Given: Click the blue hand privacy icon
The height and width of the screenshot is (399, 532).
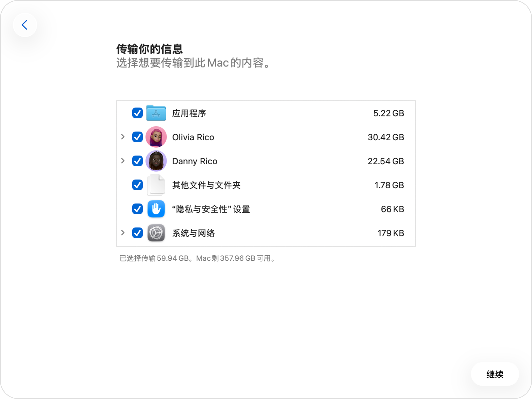Looking at the screenshot, I should pos(156,209).
